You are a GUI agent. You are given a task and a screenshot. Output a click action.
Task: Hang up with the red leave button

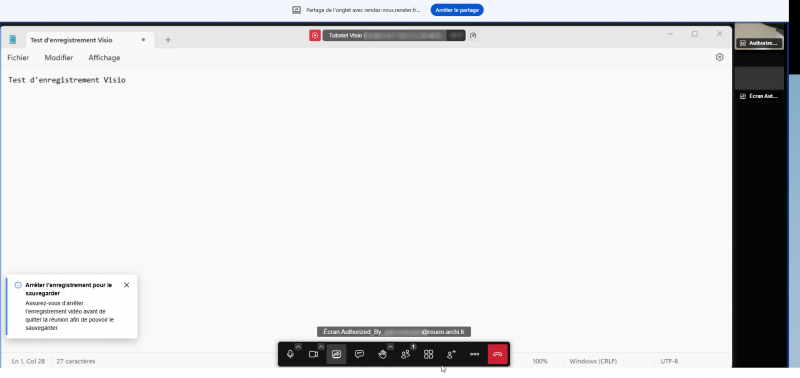498,354
